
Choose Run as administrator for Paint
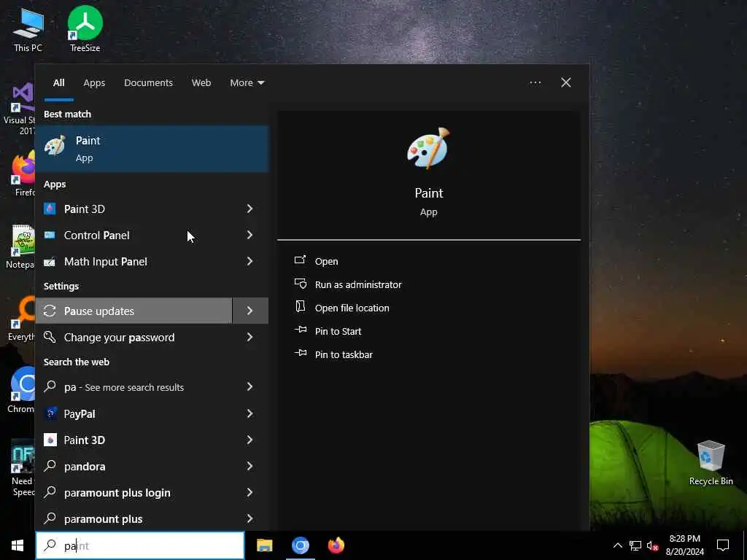[x=357, y=284]
